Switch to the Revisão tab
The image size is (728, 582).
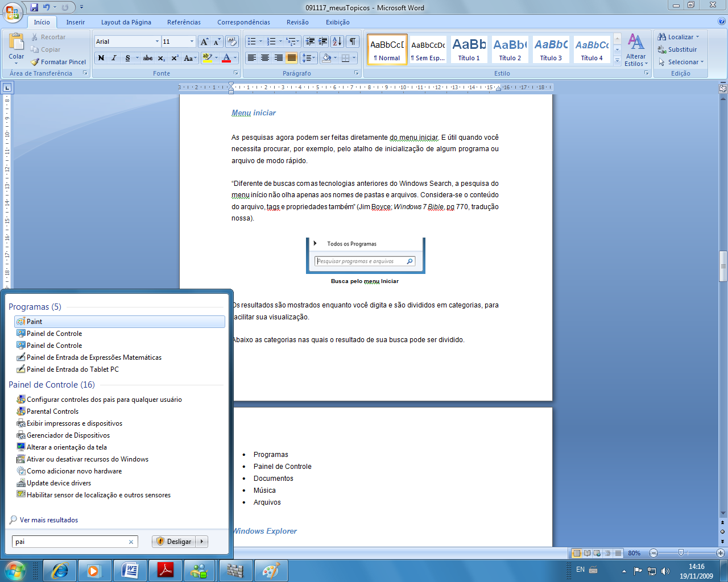(x=297, y=22)
